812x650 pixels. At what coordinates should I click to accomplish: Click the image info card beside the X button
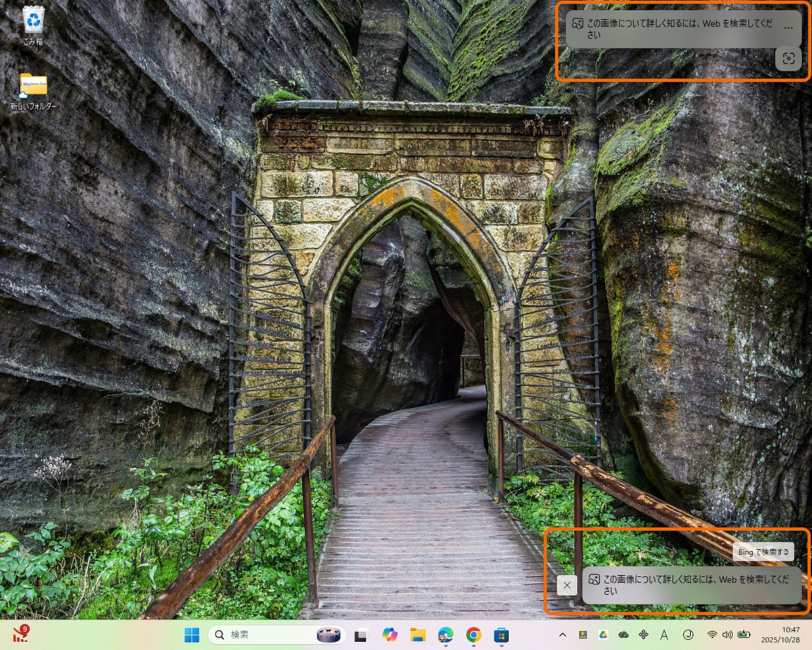point(692,585)
